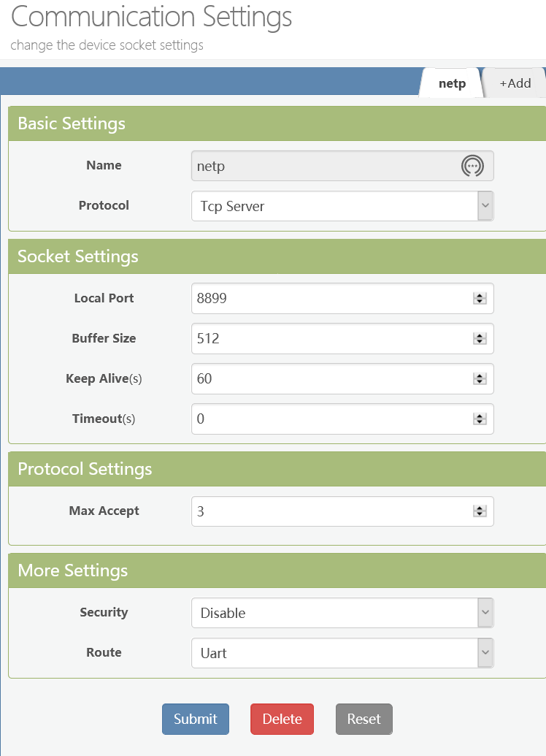Click the round icon in the Name field
Screen dimensions: 546x756
pos(472,166)
